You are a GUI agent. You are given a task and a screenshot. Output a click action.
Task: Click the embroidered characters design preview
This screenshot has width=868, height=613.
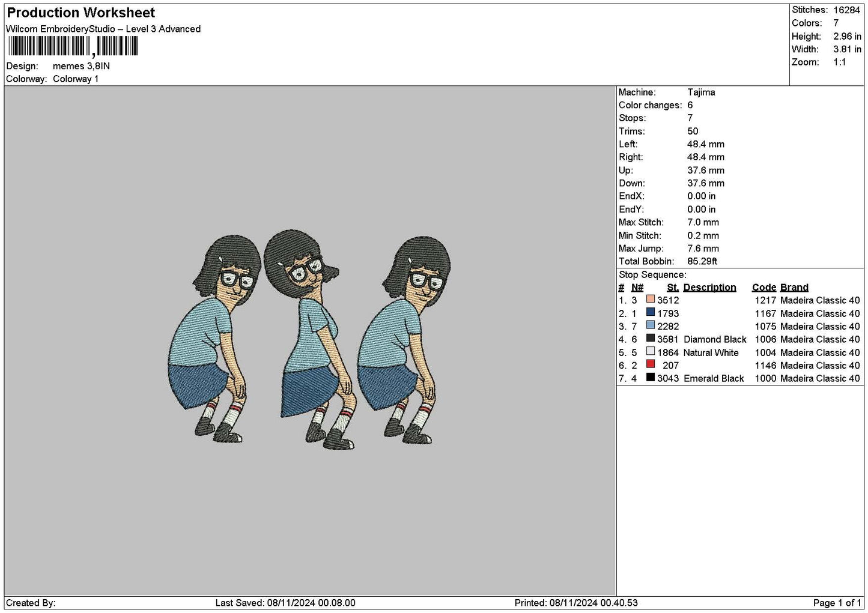click(310, 340)
